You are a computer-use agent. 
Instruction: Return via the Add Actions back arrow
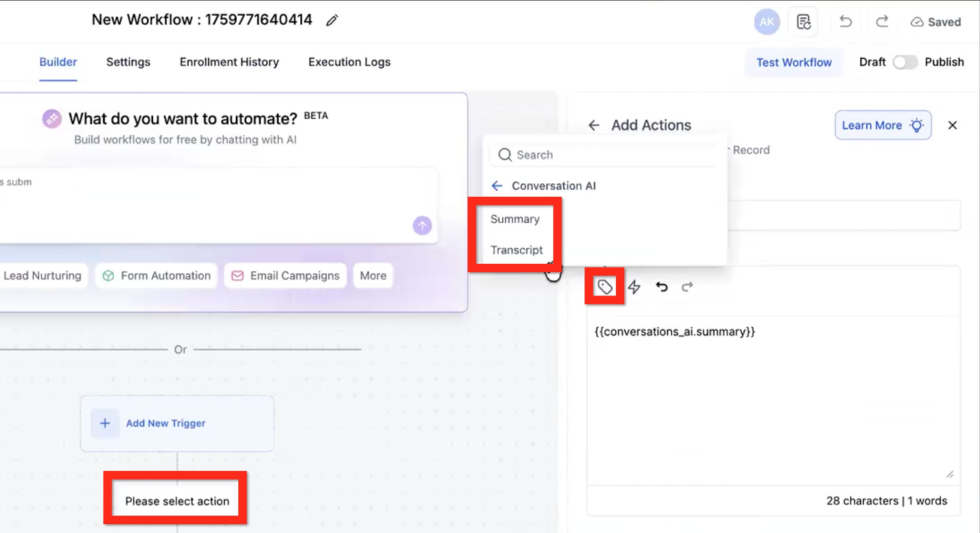pyautogui.click(x=595, y=125)
